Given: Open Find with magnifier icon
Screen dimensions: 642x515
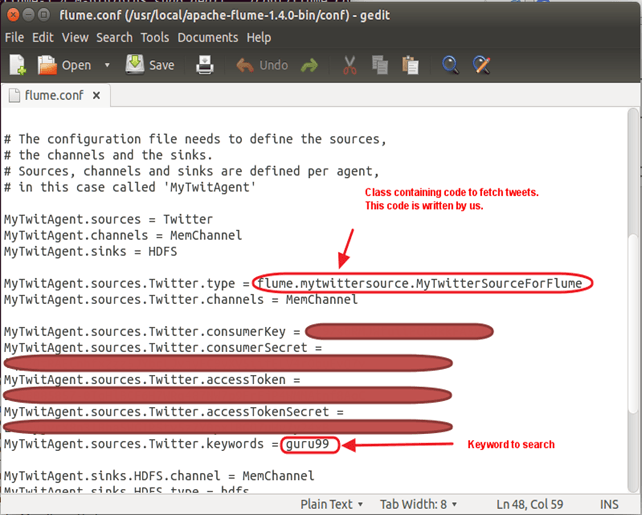Looking at the screenshot, I should [x=450, y=65].
